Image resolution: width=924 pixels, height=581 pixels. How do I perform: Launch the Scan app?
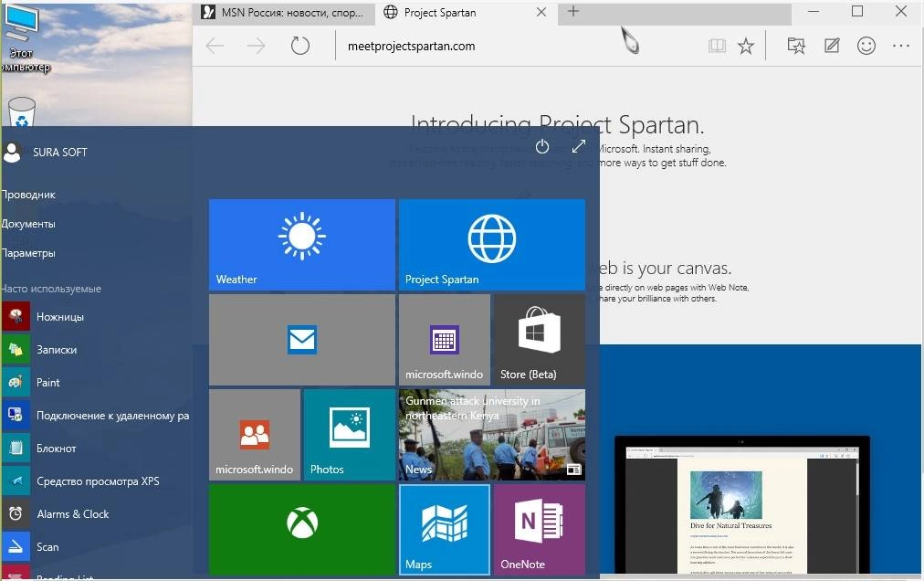point(97,547)
